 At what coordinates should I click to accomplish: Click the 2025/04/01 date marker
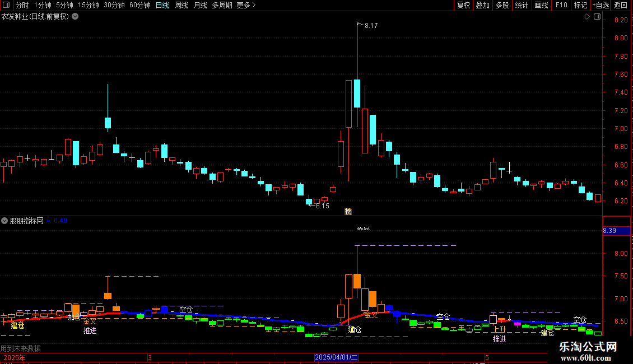(336, 357)
